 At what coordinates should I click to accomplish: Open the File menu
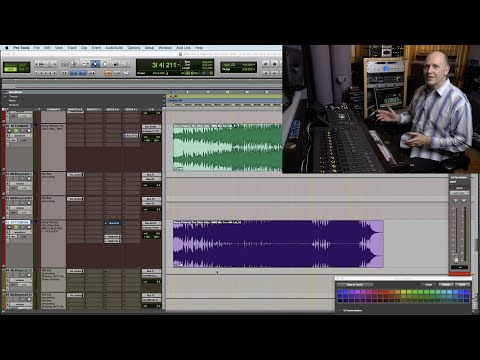(x=37, y=48)
